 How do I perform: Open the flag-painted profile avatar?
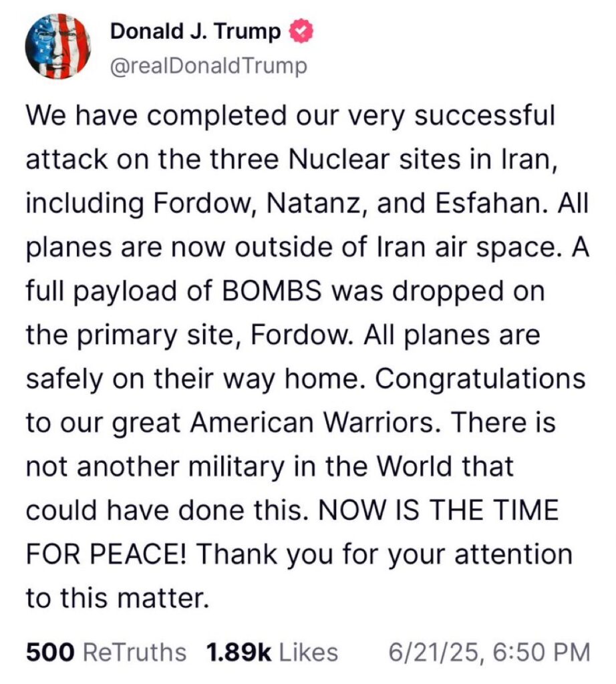58,46
